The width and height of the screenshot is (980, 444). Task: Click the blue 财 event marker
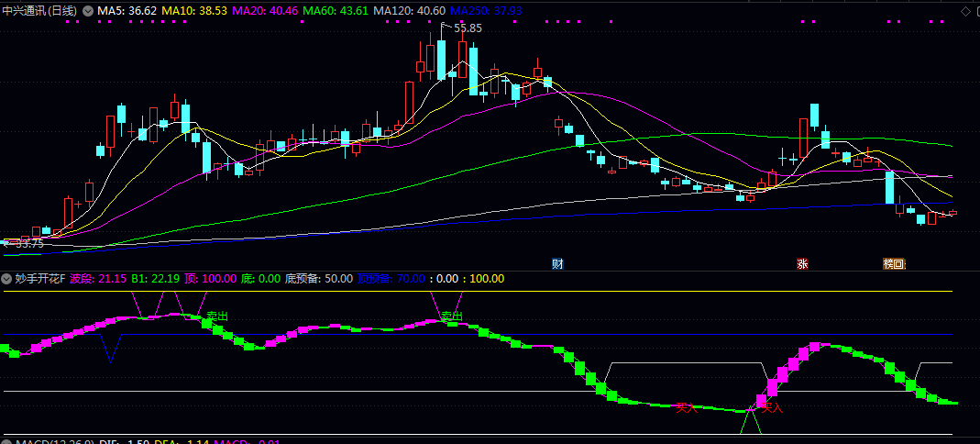point(556,263)
